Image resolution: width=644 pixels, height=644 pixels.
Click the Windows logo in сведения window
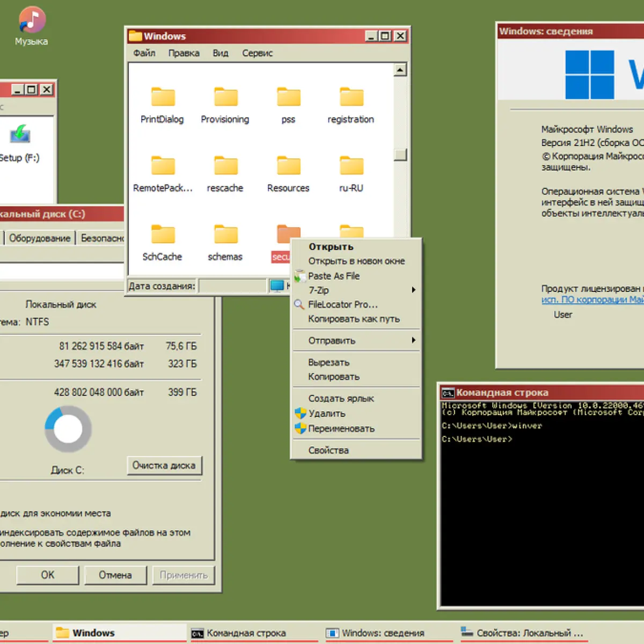(x=590, y=75)
